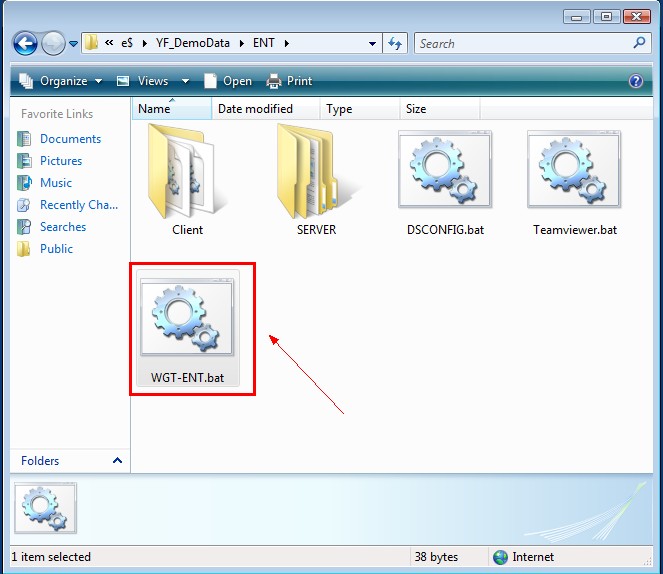Select the DSCONFIG.bat file icon

444,170
